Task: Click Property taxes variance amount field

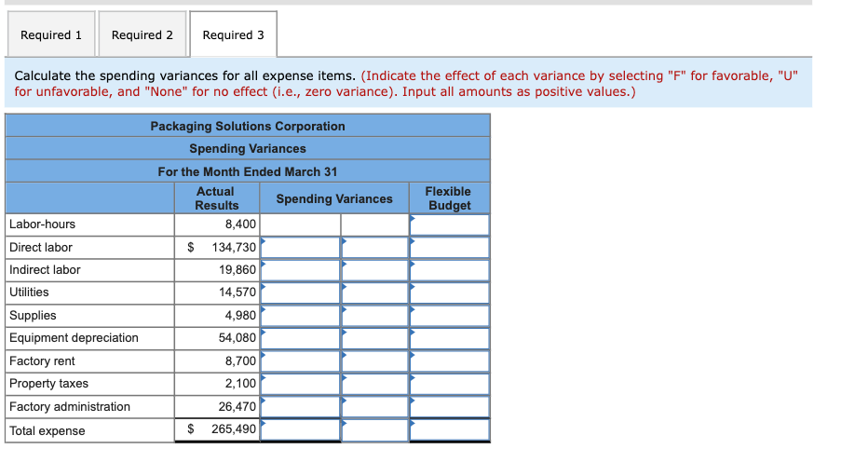Action: (x=300, y=384)
